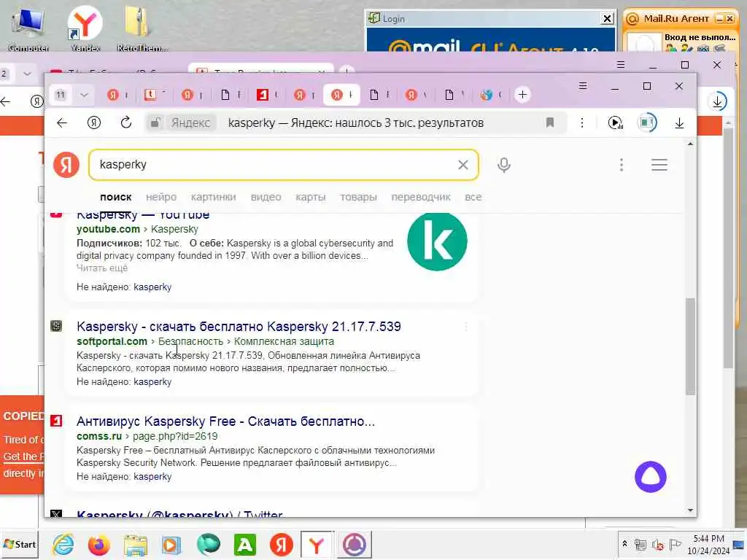Click the muted volume tray icon
This screenshot has height=560, width=747.
pos(658,545)
